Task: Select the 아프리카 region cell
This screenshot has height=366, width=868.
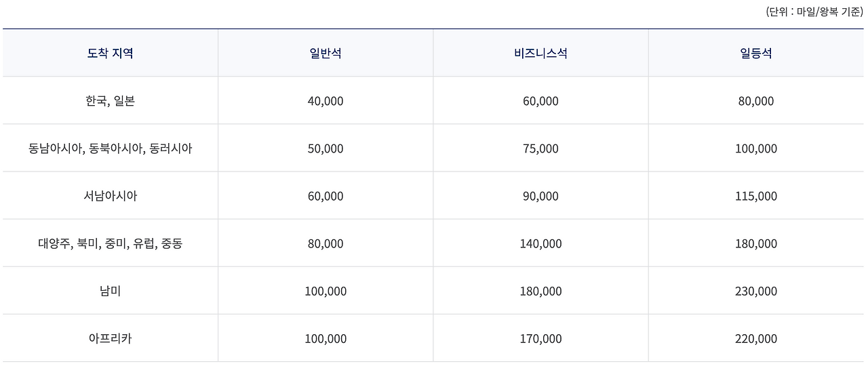Action: tap(110, 338)
